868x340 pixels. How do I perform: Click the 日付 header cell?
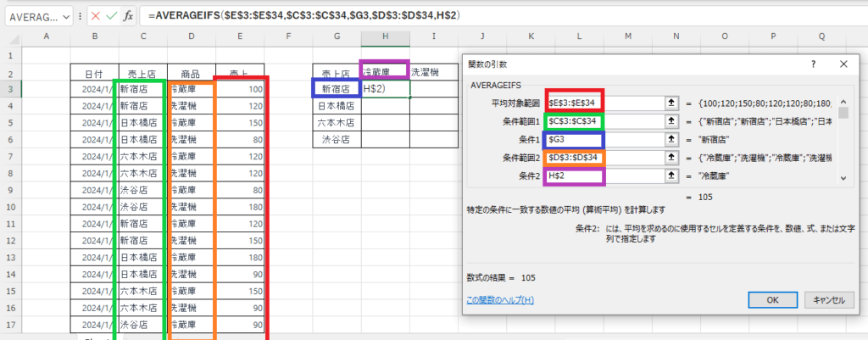(95, 73)
